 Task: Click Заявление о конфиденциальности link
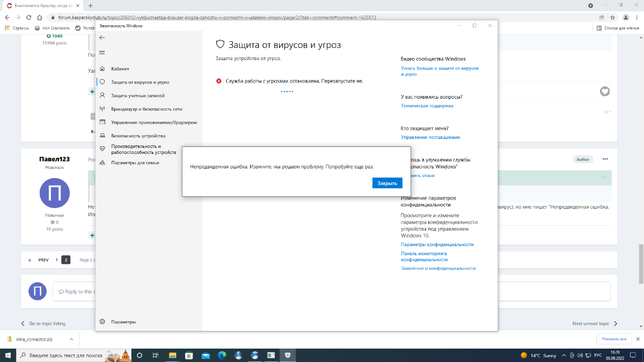pos(438,268)
